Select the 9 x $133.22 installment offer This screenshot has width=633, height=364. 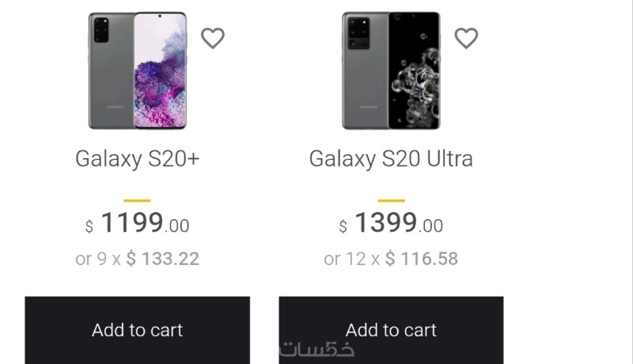point(138,259)
